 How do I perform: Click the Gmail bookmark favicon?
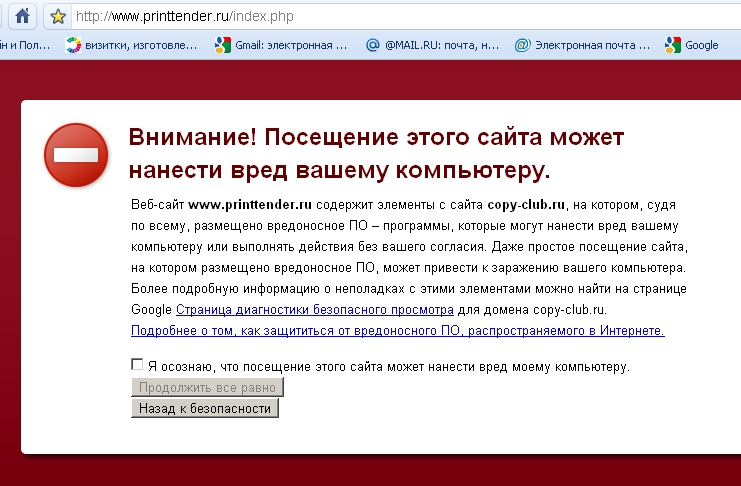[222, 45]
